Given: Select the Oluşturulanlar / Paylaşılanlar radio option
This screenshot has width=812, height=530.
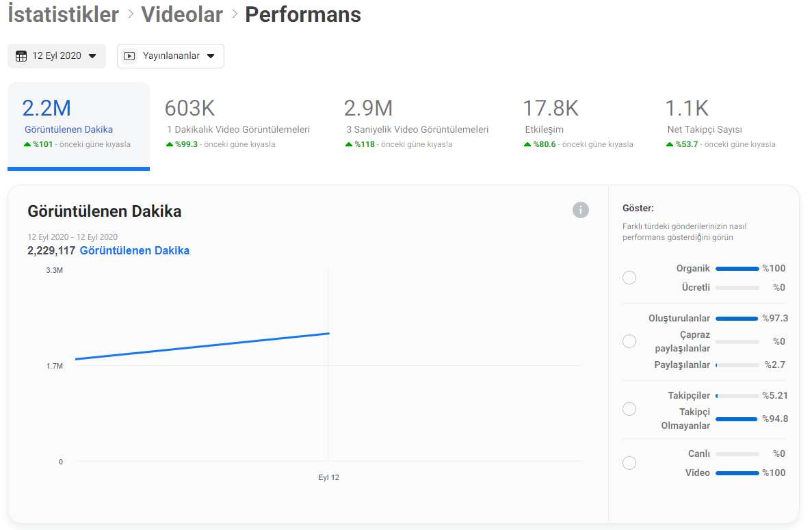Looking at the screenshot, I should click(x=629, y=341).
